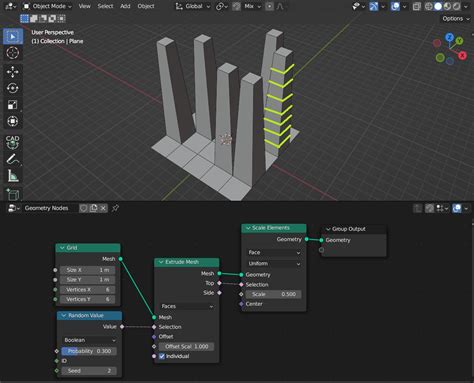Image resolution: width=474 pixels, height=383 pixels.
Task: Adjust the Scale 0.500 slider
Action: 274,294
